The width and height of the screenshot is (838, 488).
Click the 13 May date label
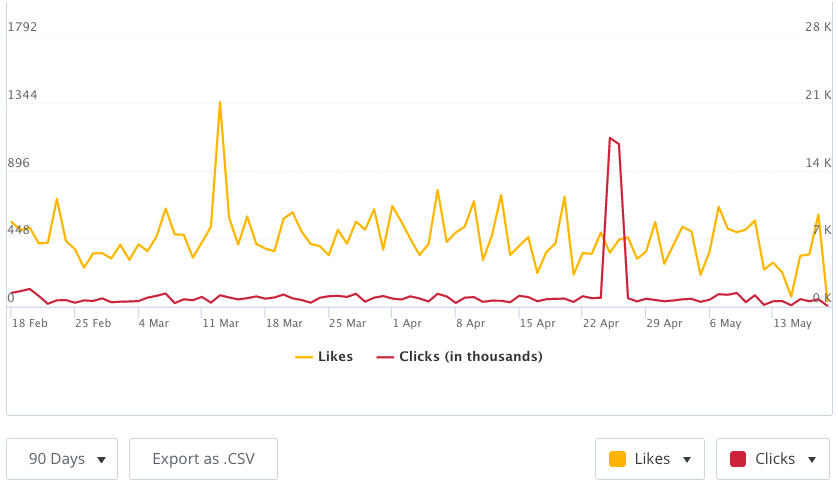tap(793, 323)
